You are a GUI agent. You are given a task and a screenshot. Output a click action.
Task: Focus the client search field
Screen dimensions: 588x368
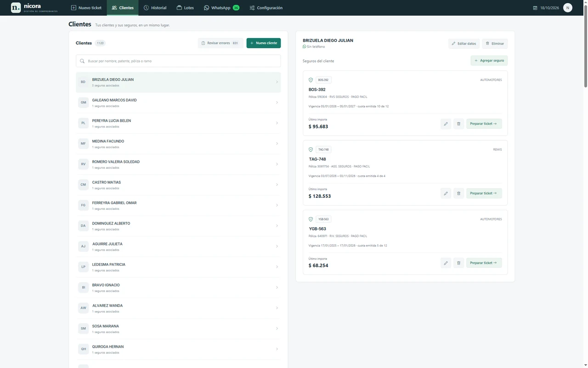178,61
